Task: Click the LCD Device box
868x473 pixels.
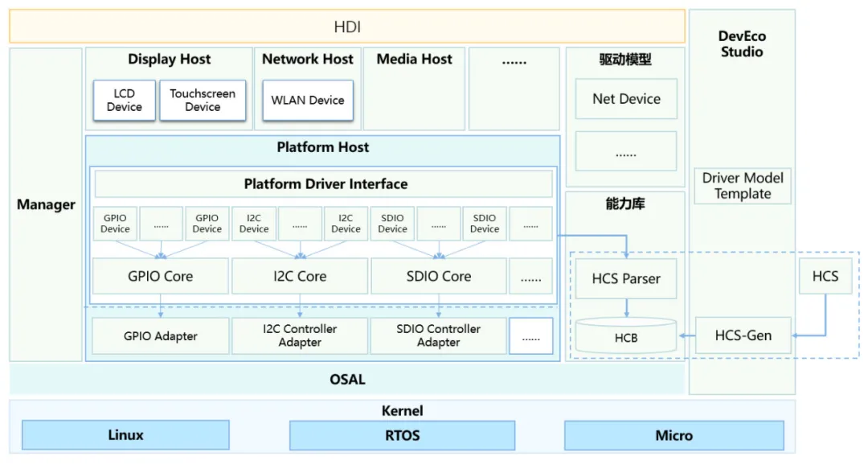Action: [x=124, y=101]
